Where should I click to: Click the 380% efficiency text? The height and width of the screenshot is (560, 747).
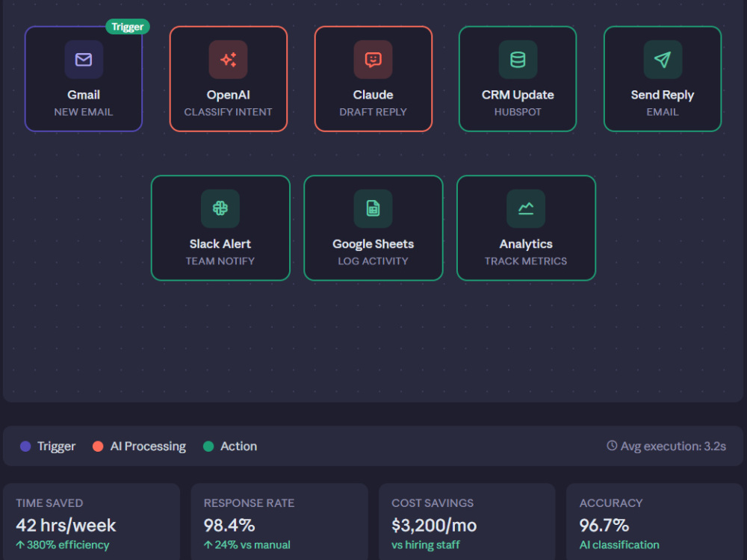click(68, 545)
